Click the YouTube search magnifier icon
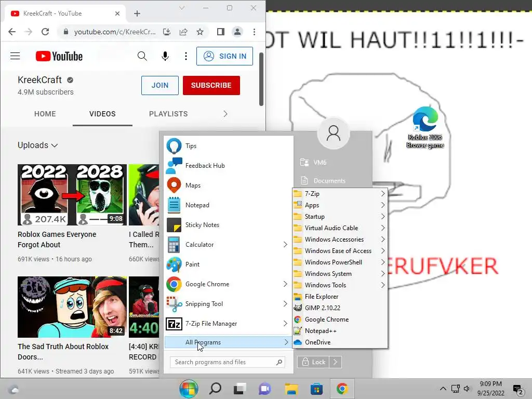532x399 pixels. (x=142, y=56)
